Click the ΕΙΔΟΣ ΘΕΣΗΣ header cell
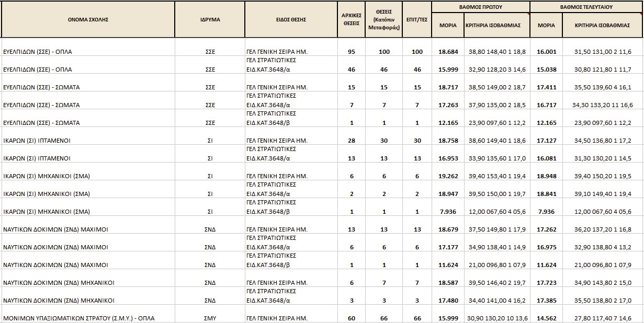 [x=291, y=19]
